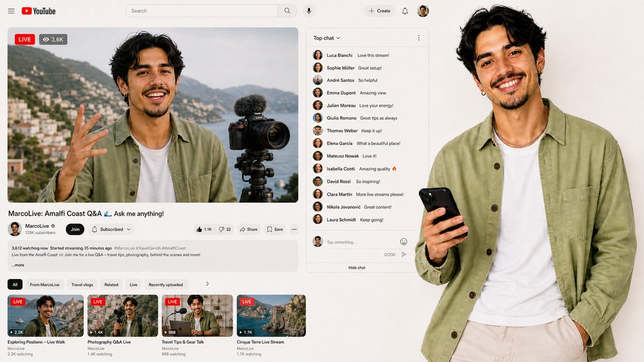The height and width of the screenshot is (362, 644).
Task: Click Clara Martin's message 'More live streams please!'
Action: tap(380, 194)
